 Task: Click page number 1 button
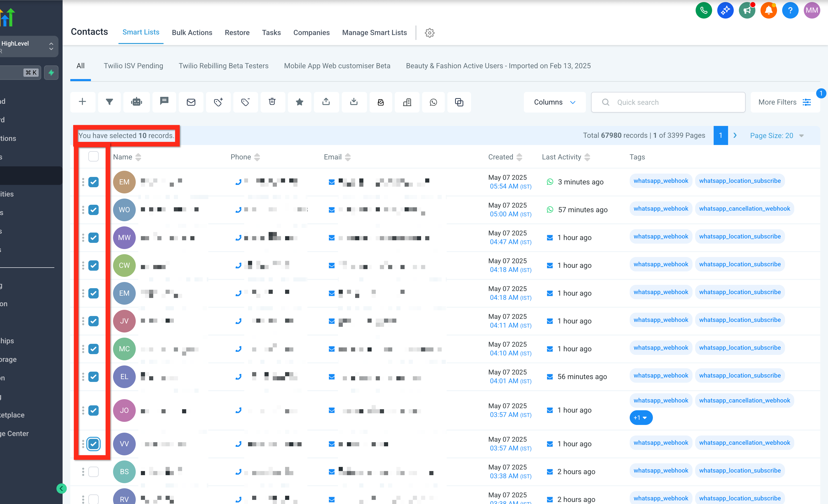click(x=720, y=135)
